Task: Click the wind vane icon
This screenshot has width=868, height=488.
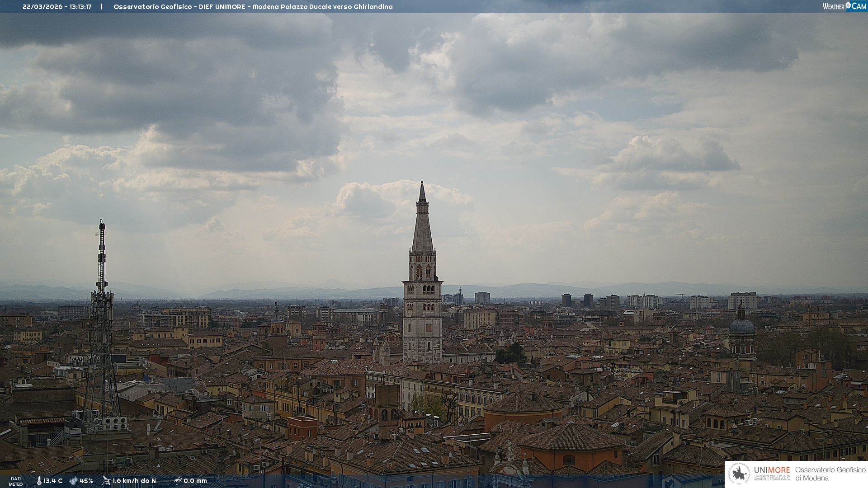Action: pos(106,480)
